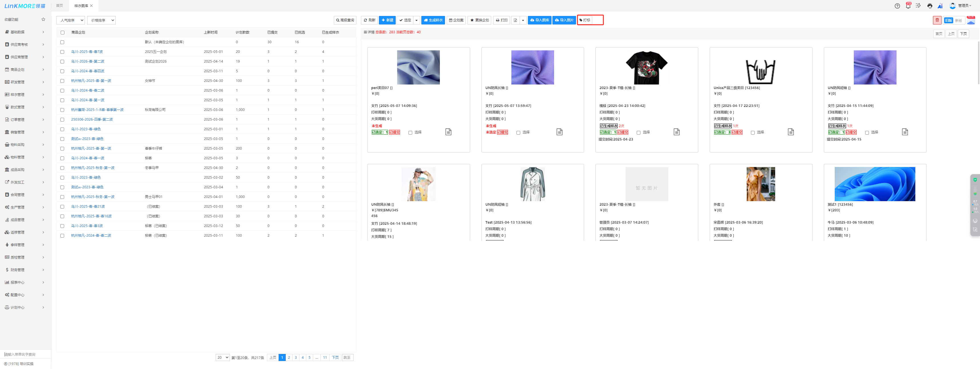Switch to 新版 version toggle
The height and width of the screenshot is (369, 980).
click(958, 20)
